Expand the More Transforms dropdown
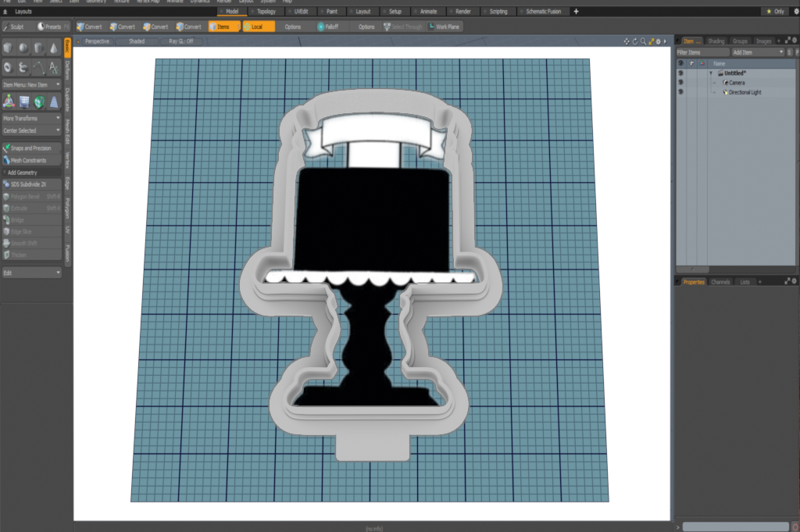The height and width of the screenshot is (532, 800). coord(31,118)
